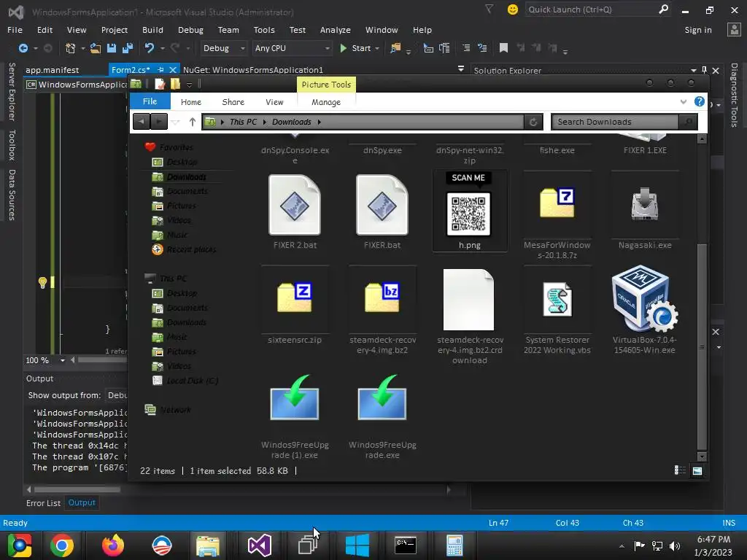
Task: Switch to the NuGet: WindowsFormsApplication1 tab
Action: pyautogui.click(x=253, y=69)
